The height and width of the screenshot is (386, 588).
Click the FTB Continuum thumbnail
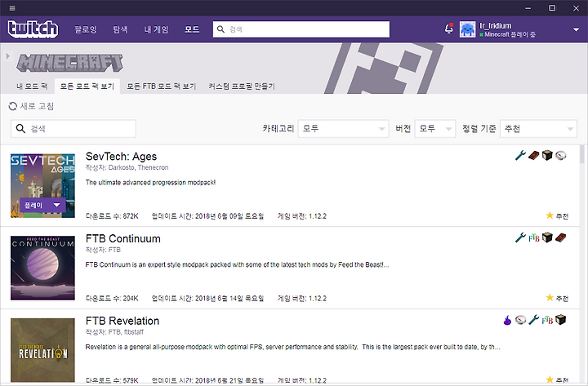coord(42,268)
